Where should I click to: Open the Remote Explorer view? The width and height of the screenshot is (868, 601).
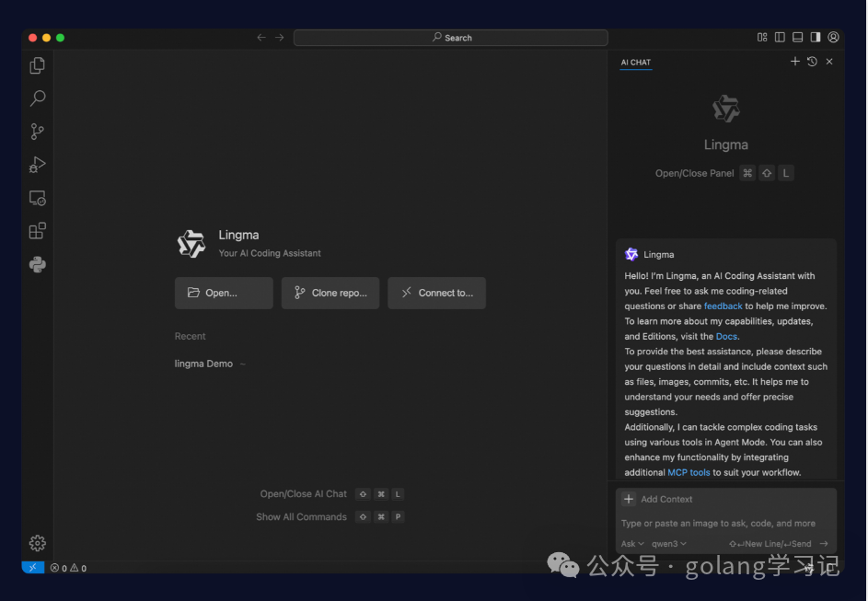tap(37, 198)
